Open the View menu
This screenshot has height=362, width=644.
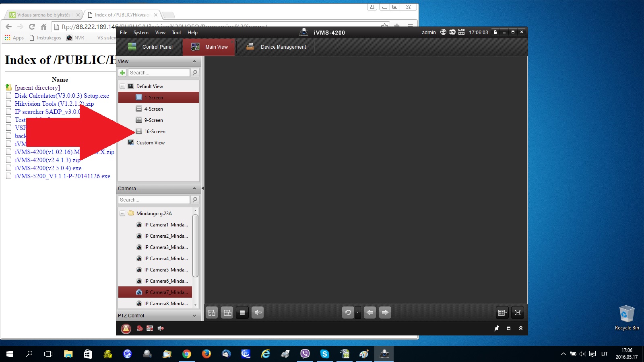[160, 33]
